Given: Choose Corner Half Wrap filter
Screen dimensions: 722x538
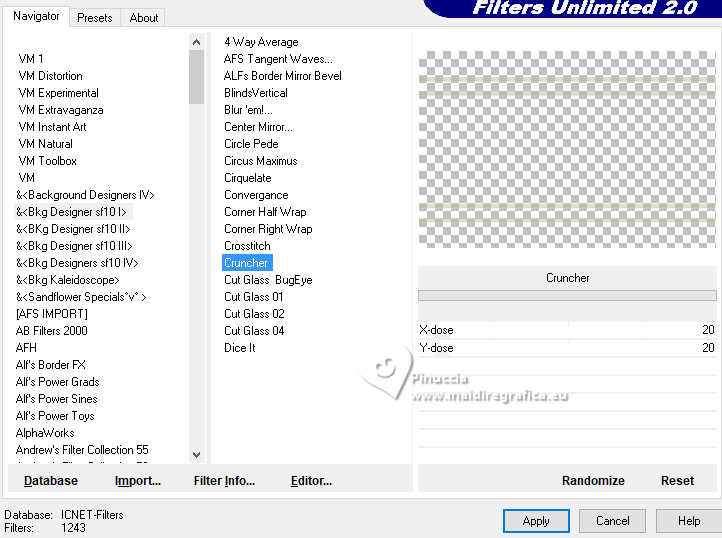Looking at the screenshot, I should [265, 213].
